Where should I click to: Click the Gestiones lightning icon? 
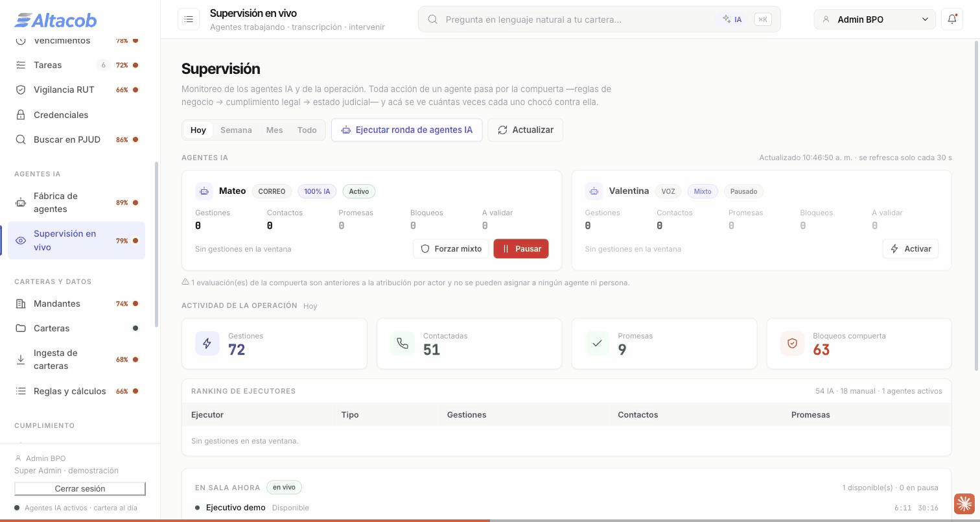[207, 343]
